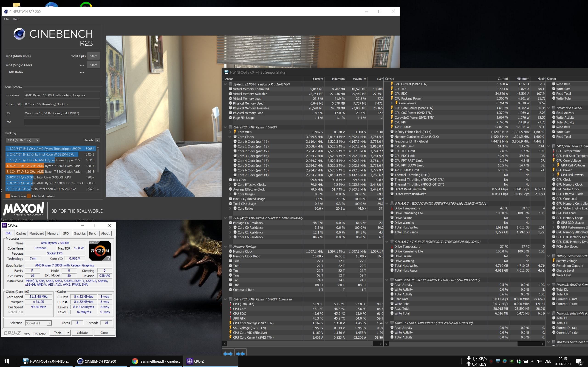Click the Wi-Fi network tray icon
This screenshot has width=588, height=367.
[x=532, y=361]
